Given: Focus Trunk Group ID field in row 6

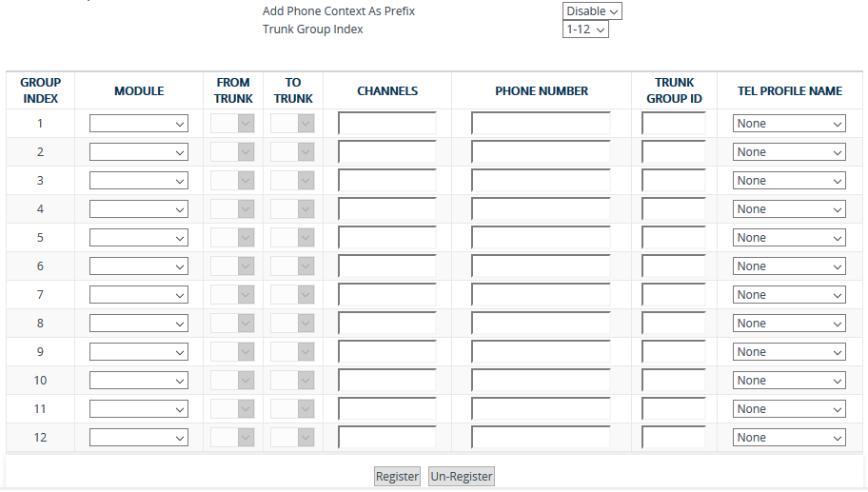Looking at the screenshot, I should click(673, 266).
